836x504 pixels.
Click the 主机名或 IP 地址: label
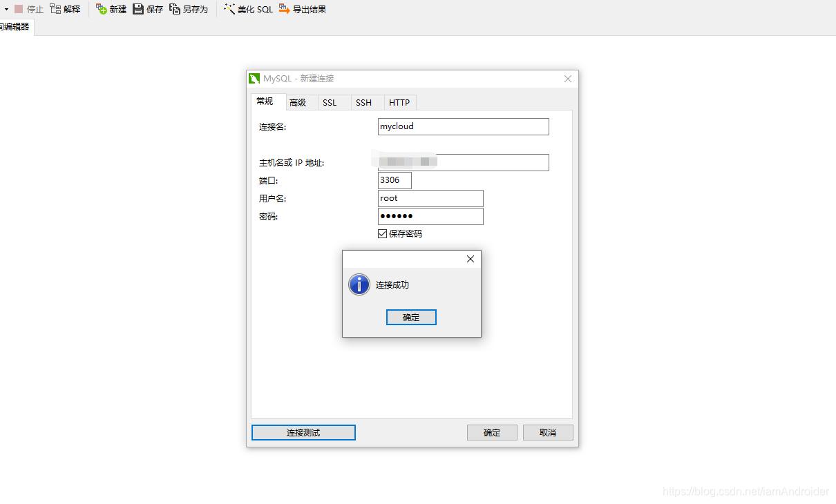click(292, 163)
